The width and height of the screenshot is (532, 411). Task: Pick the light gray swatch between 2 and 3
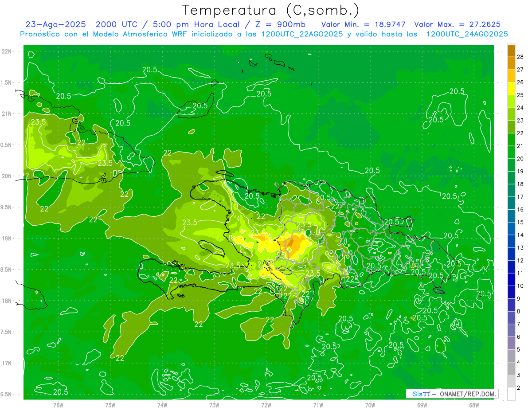point(512,381)
